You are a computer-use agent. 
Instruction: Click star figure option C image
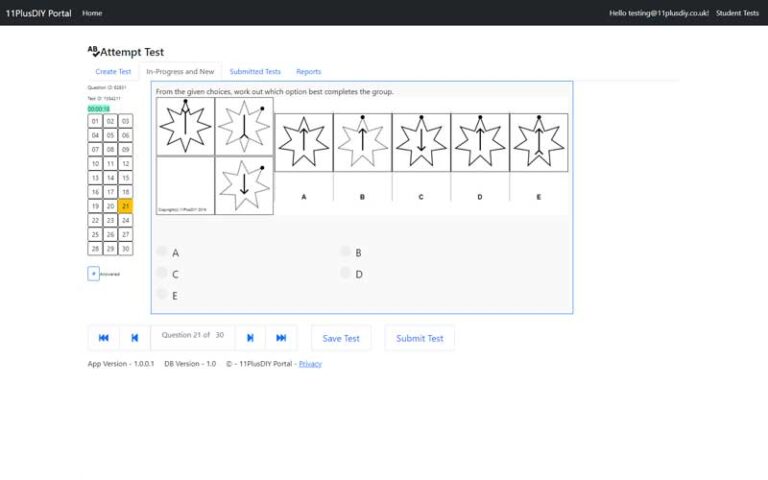tap(421, 142)
